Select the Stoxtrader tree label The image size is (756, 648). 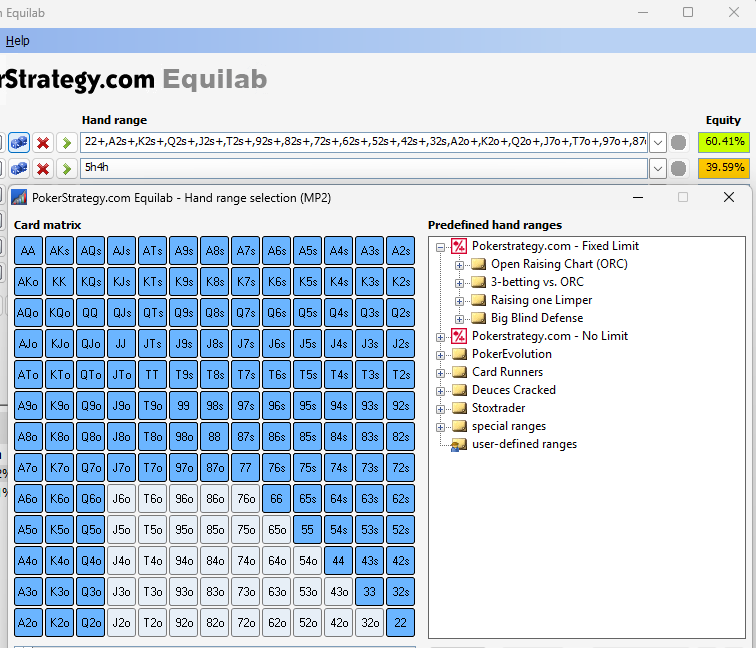(x=499, y=408)
